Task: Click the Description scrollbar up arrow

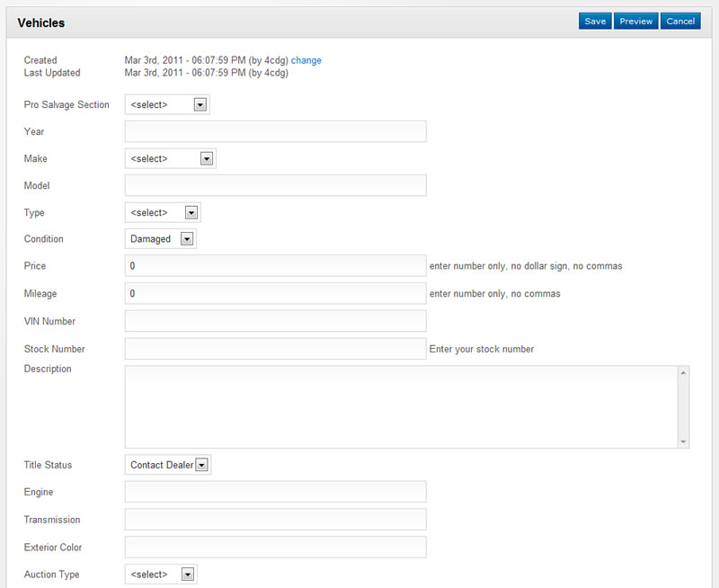Action: tap(684, 372)
